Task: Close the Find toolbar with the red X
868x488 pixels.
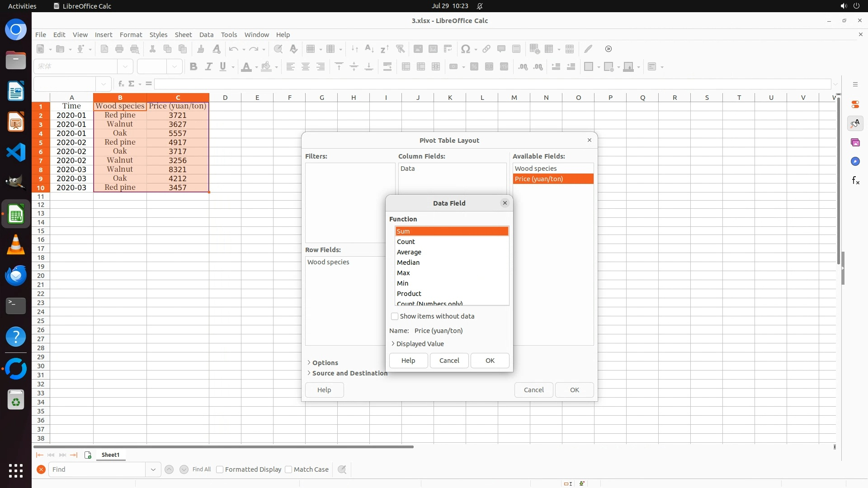Action: 41,469
